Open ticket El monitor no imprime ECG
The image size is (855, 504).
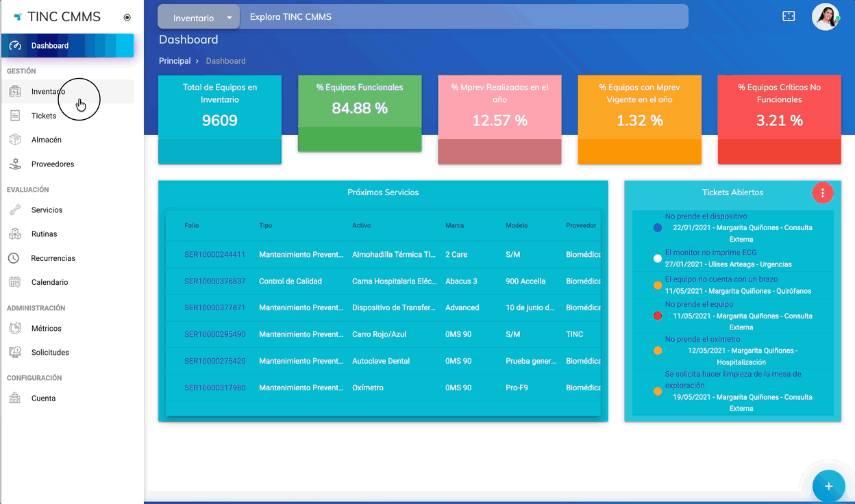[710, 253]
